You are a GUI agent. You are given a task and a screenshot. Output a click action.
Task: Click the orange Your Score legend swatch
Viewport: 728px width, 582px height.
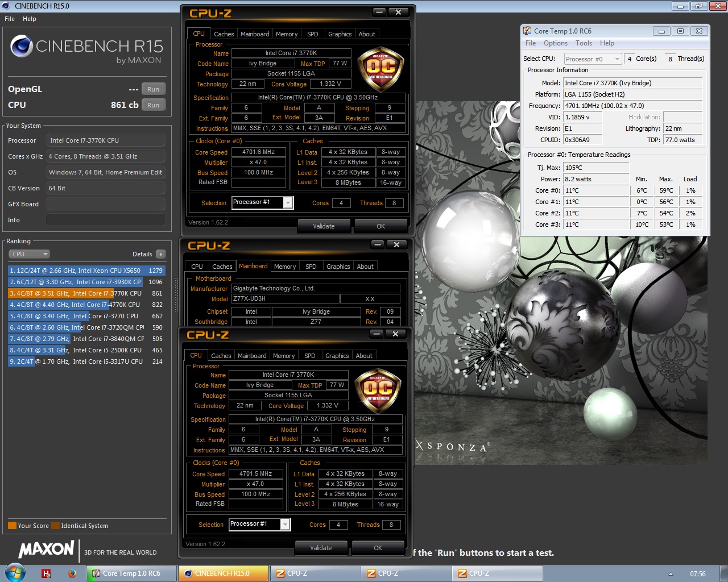pyautogui.click(x=12, y=526)
